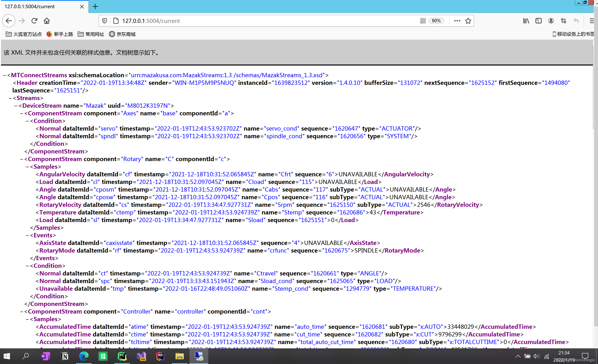Image resolution: width=598 pixels, height=364 pixels.
Task: Toggle the sidebar view icon
Action: pyautogui.click(x=538, y=21)
